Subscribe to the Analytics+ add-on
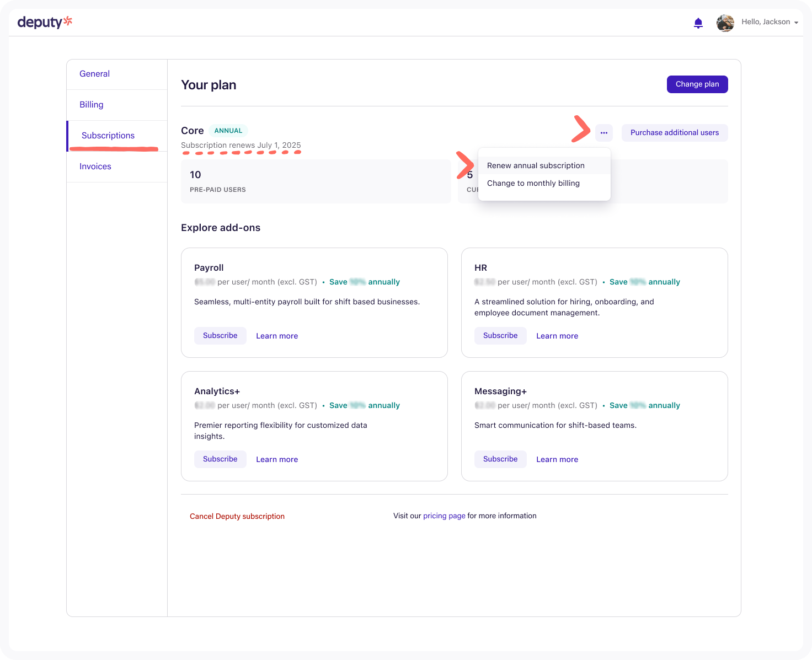812x660 pixels. pos(220,459)
